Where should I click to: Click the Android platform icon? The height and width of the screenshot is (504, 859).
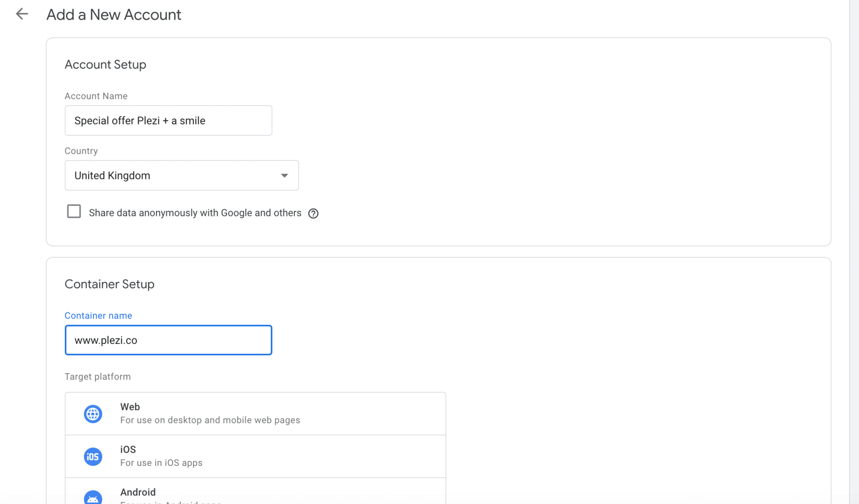pos(93,497)
